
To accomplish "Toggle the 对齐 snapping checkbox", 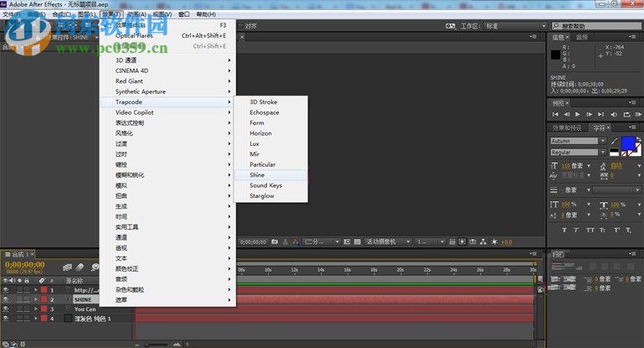I will (x=240, y=26).
